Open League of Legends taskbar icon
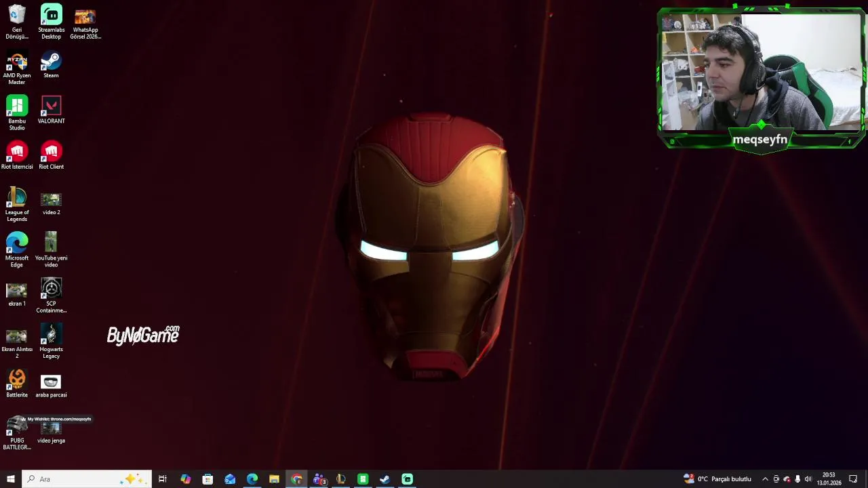 (340, 479)
